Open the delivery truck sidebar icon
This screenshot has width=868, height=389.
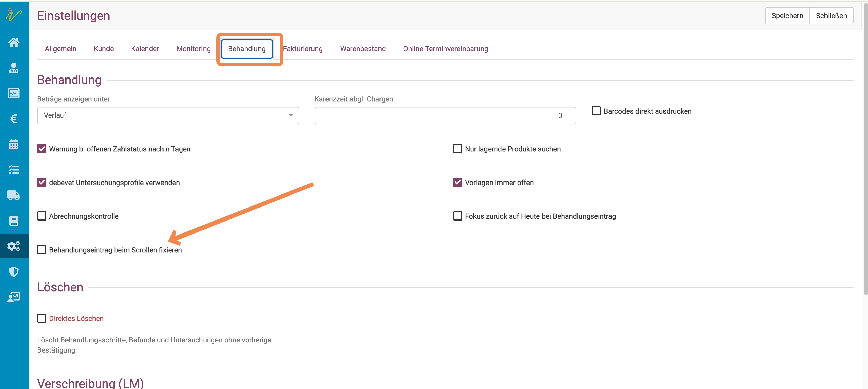click(x=14, y=195)
